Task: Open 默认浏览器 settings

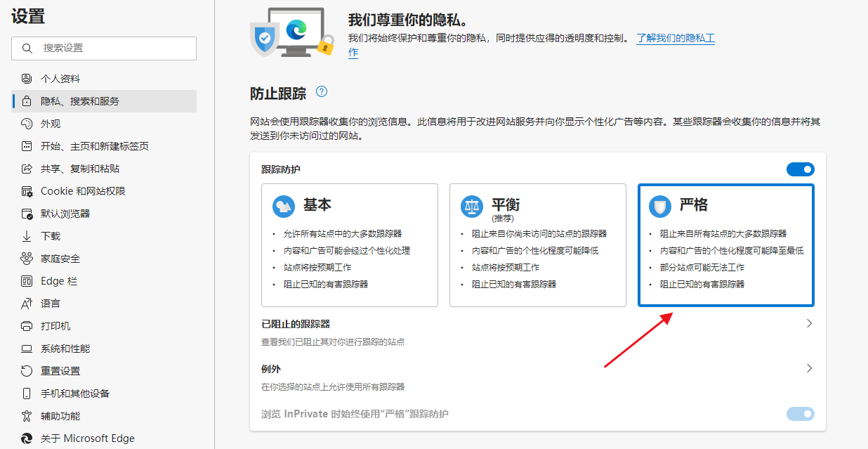Action: [x=104, y=214]
